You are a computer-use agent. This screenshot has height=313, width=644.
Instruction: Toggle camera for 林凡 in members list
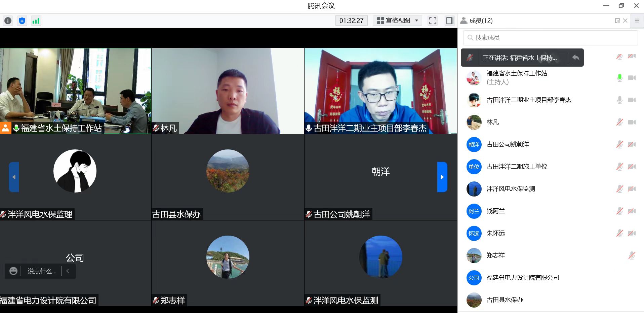[x=632, y=122]
